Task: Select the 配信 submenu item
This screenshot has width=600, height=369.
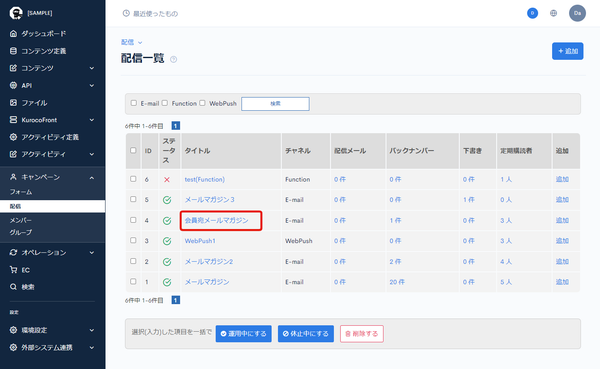Action: coord(52,206)
